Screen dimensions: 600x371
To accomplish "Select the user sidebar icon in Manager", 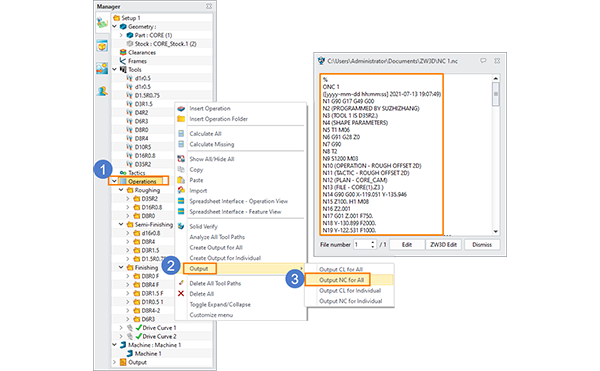I will point(102,91).
